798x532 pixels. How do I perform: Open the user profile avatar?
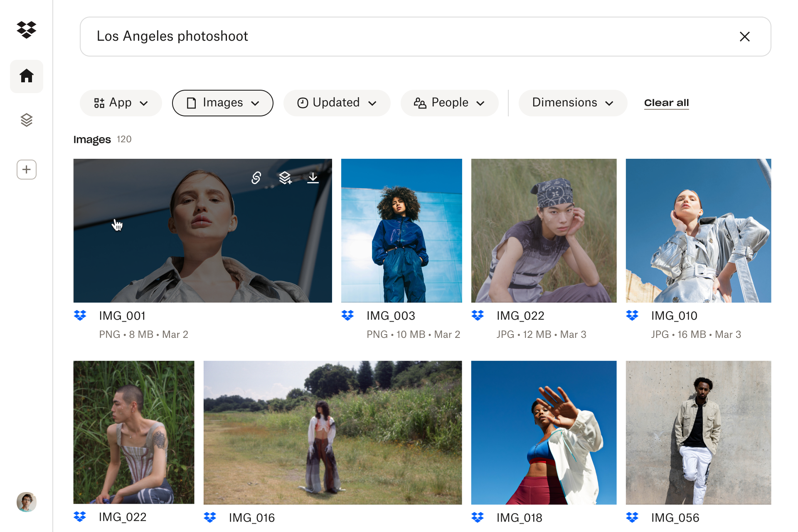click(27, 502)
